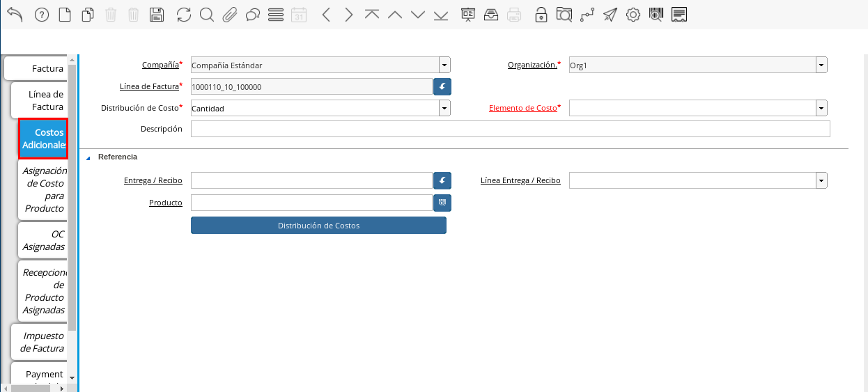Click the Línea de Factura label link

click(150, 86)
